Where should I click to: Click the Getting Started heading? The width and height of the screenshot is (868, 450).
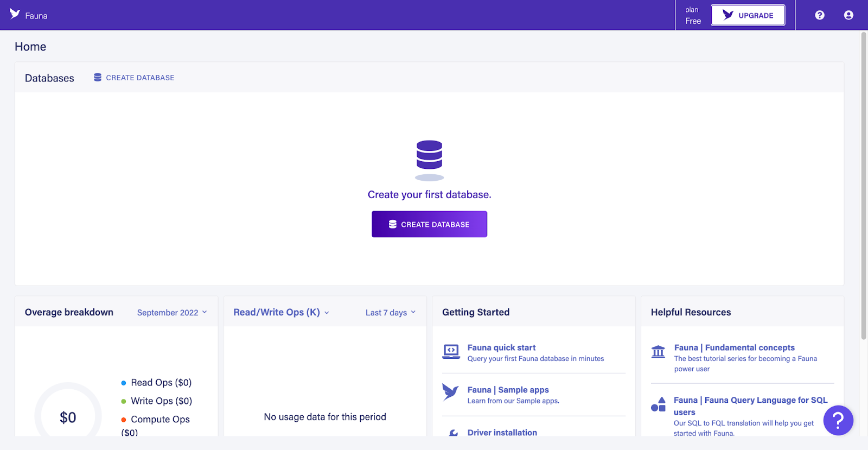coord(476,312)
